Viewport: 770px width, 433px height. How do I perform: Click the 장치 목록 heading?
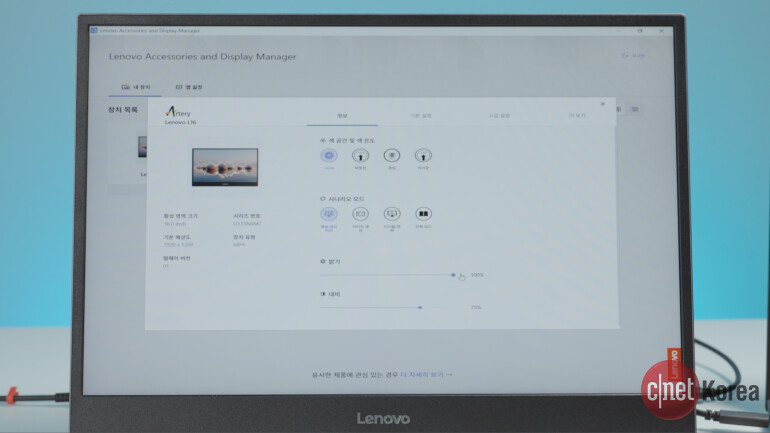(123, 109)
